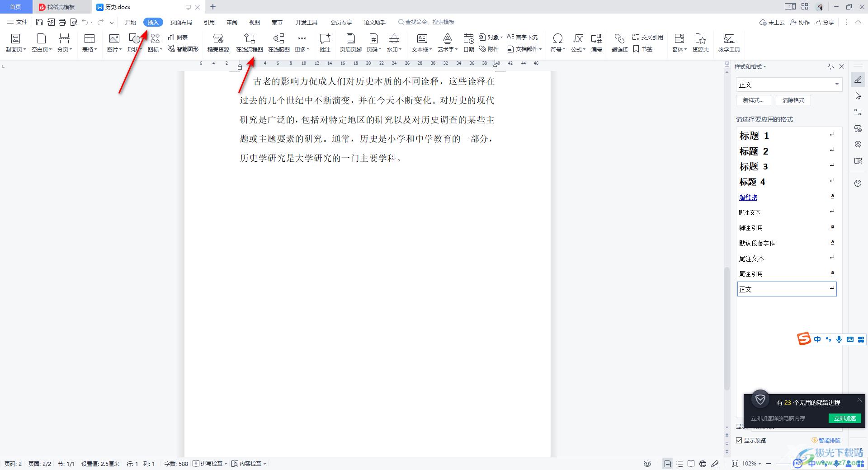This screenshot has height=470, width=868.
Task: Switch to web layout view
Action: click(703, 464)
